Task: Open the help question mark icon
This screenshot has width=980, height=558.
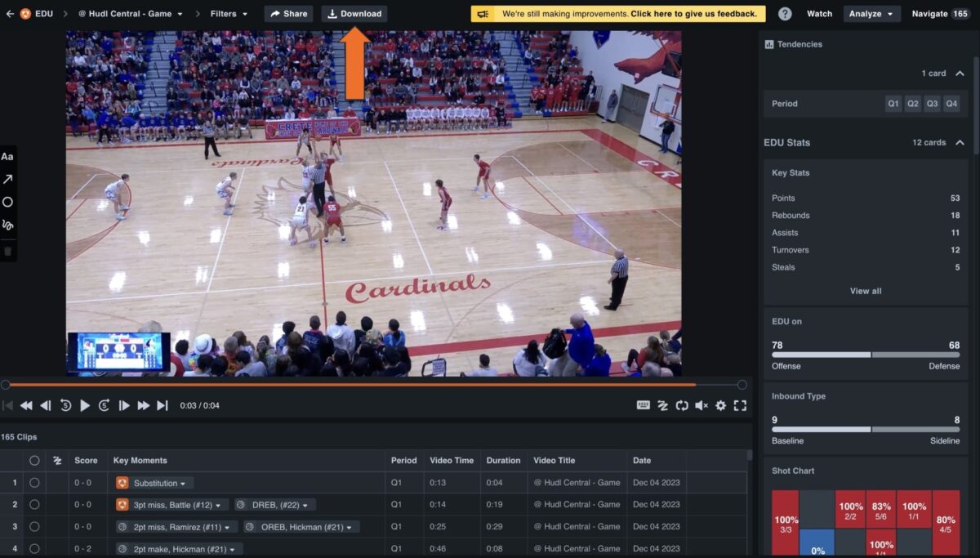Action: click(785, 14)
